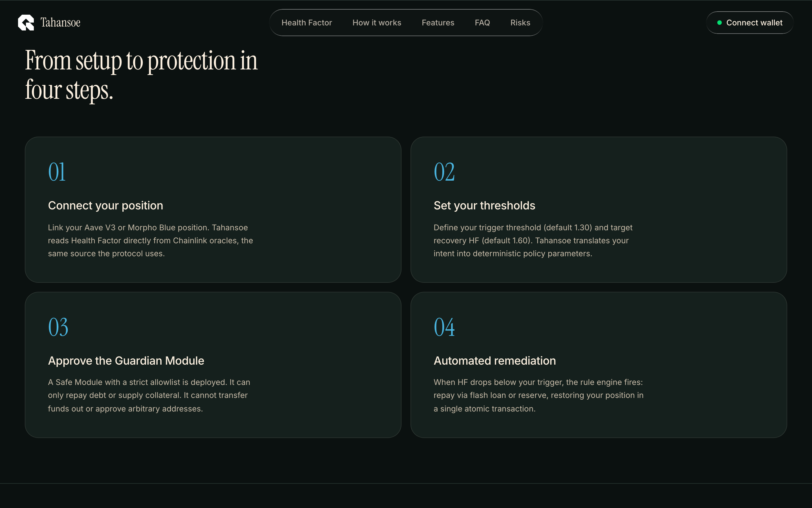The width and height of the screenshot is (812, 508).
Task: Open the Health Factor nav item
Action: [x=307, y=23]
